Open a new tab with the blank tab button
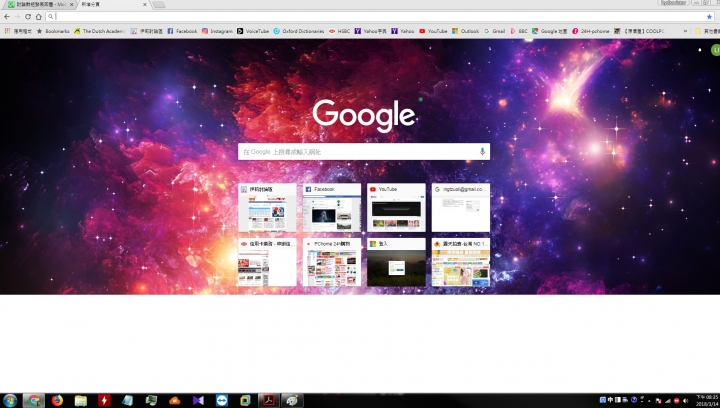 (158, 4)
